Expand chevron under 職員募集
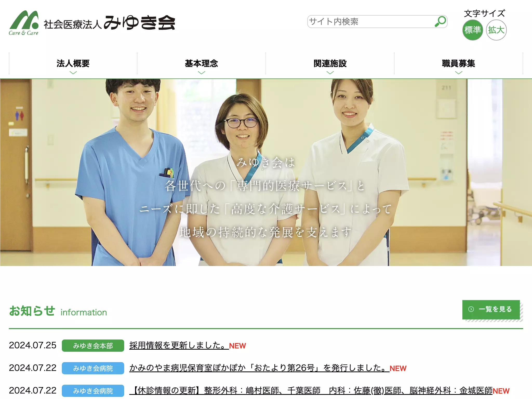This screenshot has height=399, width=532. (459, 73)
